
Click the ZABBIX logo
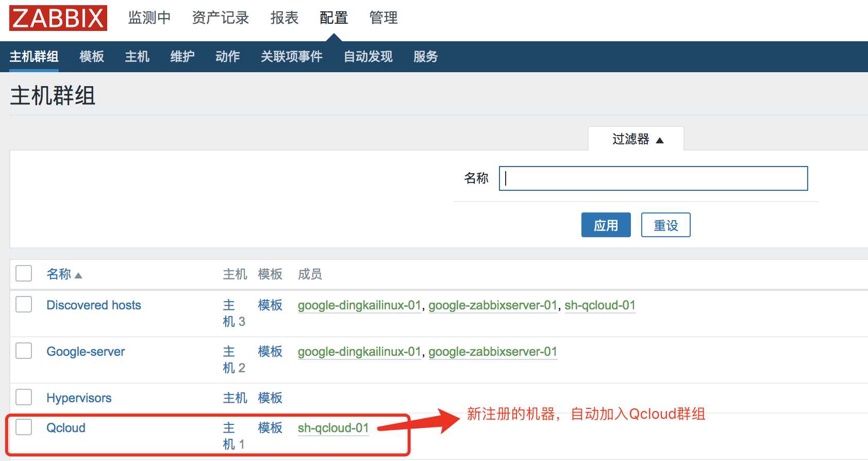click(58, 18)
